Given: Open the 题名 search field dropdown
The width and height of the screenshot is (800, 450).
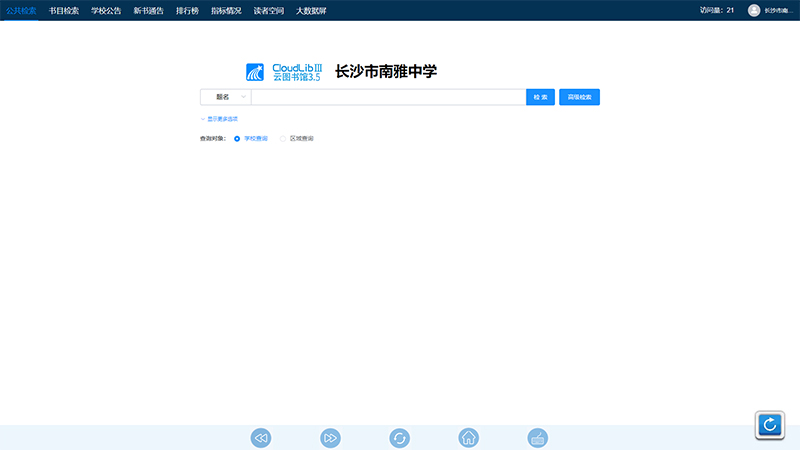Looking at the screenshot, I should (225, 97).
